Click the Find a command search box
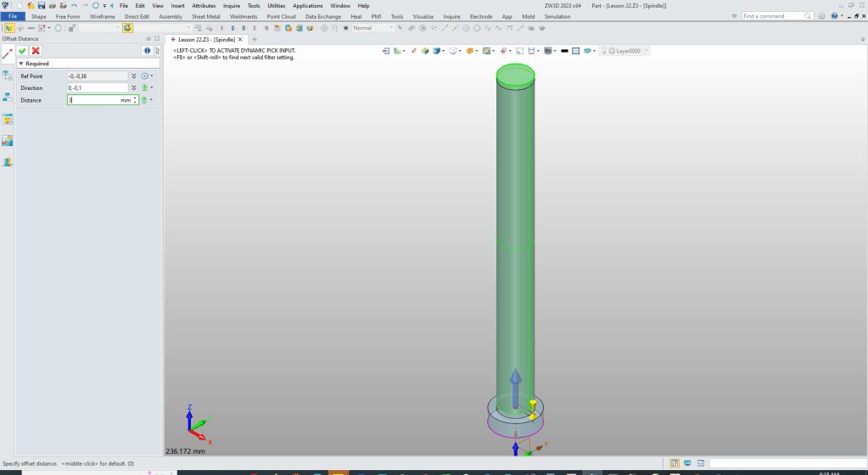This screenshot has width=868, height=475. click(x=776, y=16)
